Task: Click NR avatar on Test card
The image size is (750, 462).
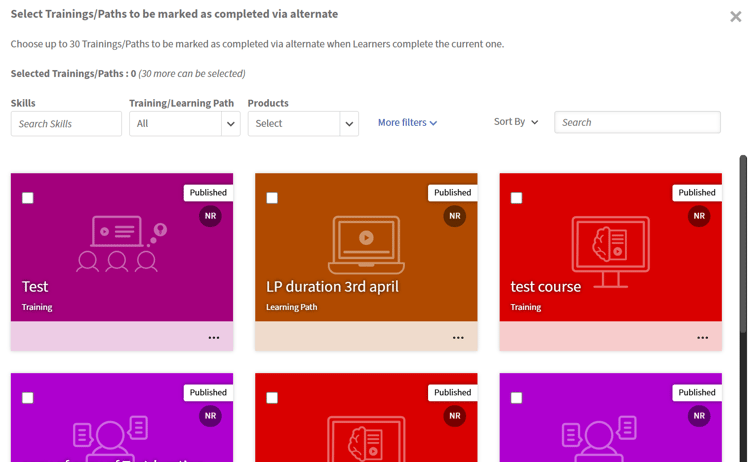Action: [210, 216]
